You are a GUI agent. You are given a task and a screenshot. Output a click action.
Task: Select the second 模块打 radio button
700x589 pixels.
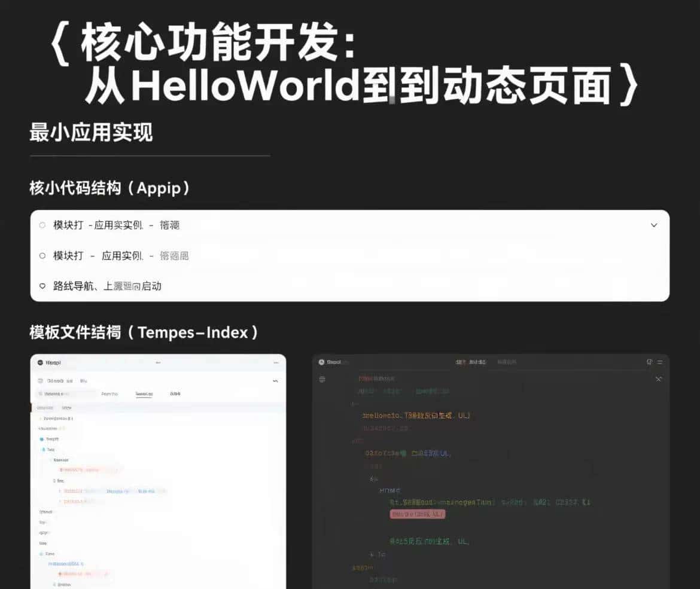(41, 255)
